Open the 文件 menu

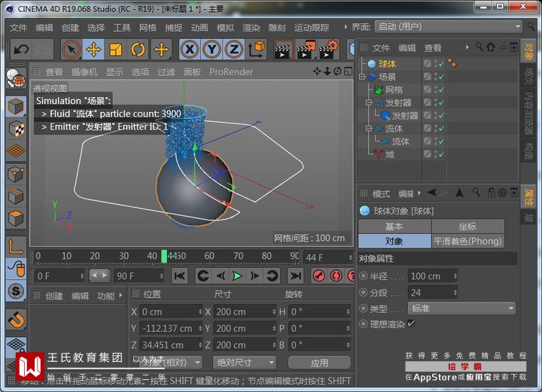pos(18,28)
